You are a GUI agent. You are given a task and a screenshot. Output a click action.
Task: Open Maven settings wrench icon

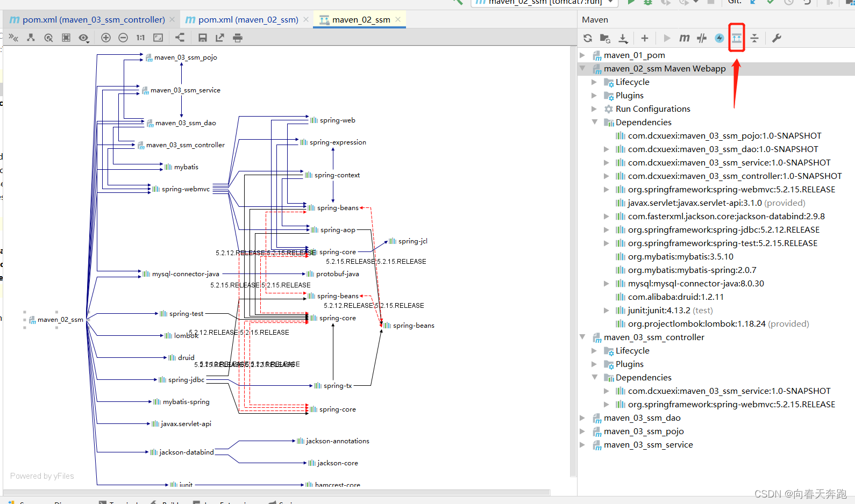[x=776, y=38]
